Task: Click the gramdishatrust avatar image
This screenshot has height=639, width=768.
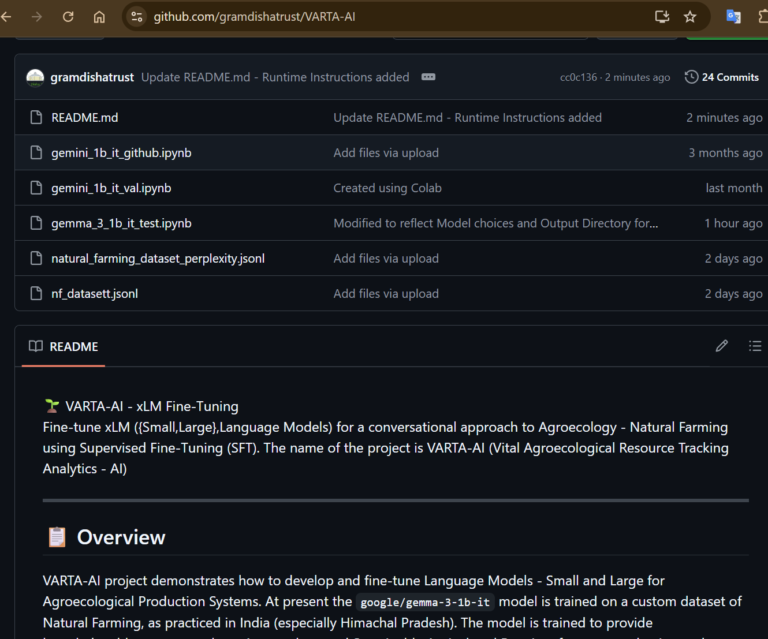Action: click(35, 77)
